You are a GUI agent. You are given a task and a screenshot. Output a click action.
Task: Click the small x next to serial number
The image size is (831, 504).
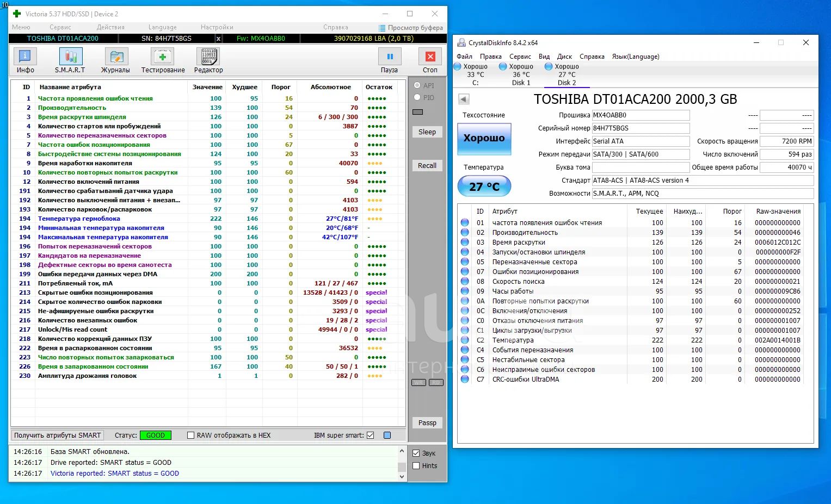[x=218, y=39]
